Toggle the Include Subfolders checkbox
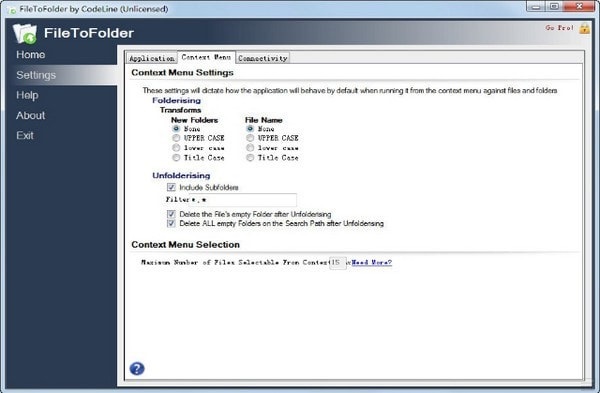 [x=171, y=187]
